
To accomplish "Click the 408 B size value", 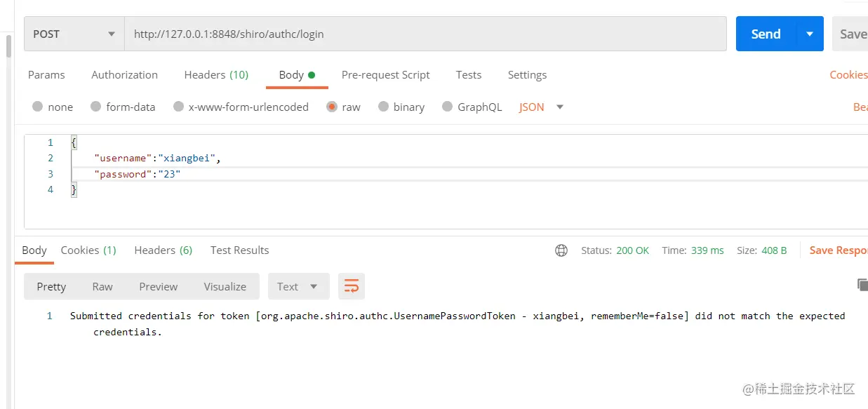I will tap(774, 250).
